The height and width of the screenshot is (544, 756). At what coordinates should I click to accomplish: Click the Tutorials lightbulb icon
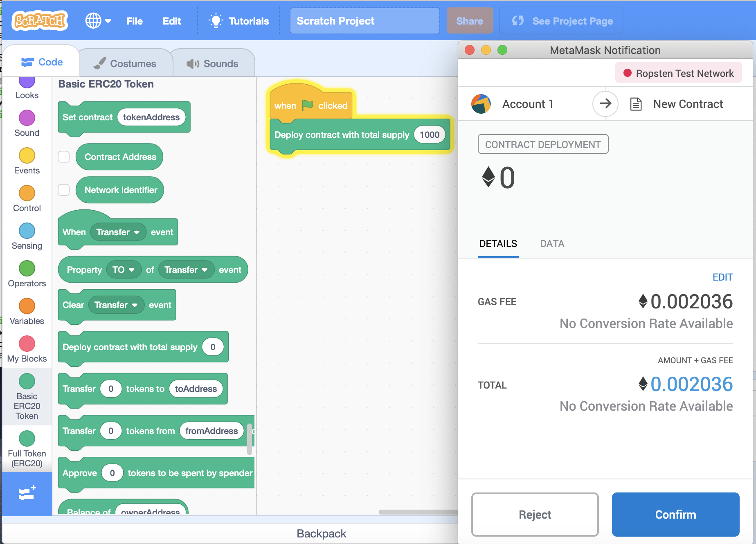tap(216, 20)
